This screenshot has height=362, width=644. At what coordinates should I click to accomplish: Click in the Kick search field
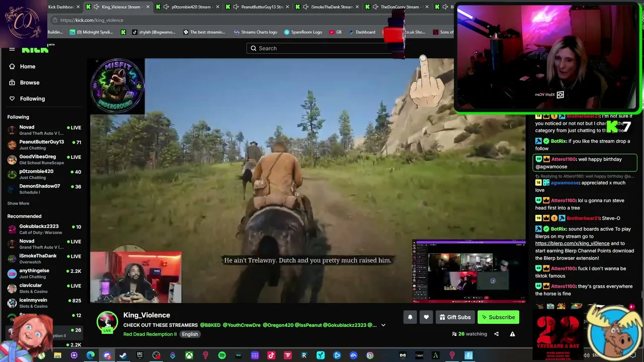pyautogui.click(x=322, y=48)
